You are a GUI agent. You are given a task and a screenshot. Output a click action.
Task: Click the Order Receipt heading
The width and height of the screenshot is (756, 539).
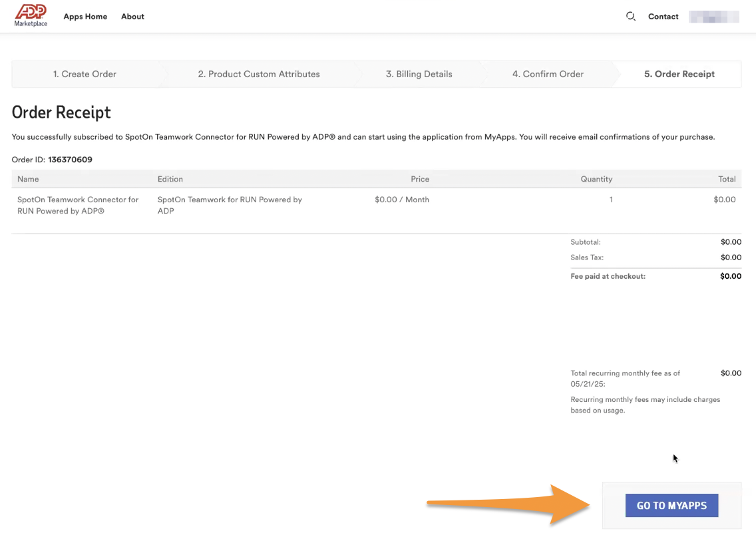coord(61,112)
